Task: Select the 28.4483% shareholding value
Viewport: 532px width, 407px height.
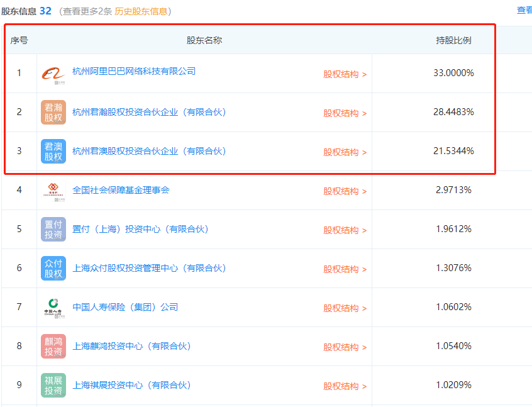Action: tap(453, 112)
